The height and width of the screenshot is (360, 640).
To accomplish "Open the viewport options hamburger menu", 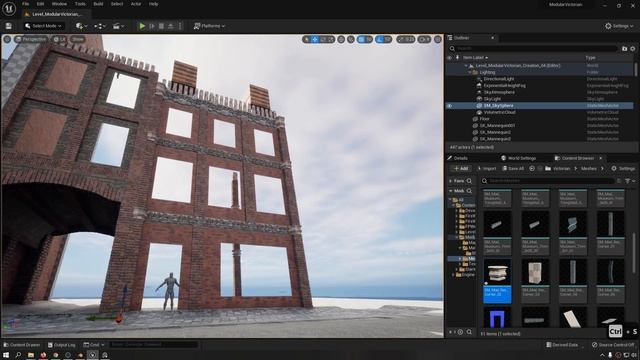I will (7, 39).
